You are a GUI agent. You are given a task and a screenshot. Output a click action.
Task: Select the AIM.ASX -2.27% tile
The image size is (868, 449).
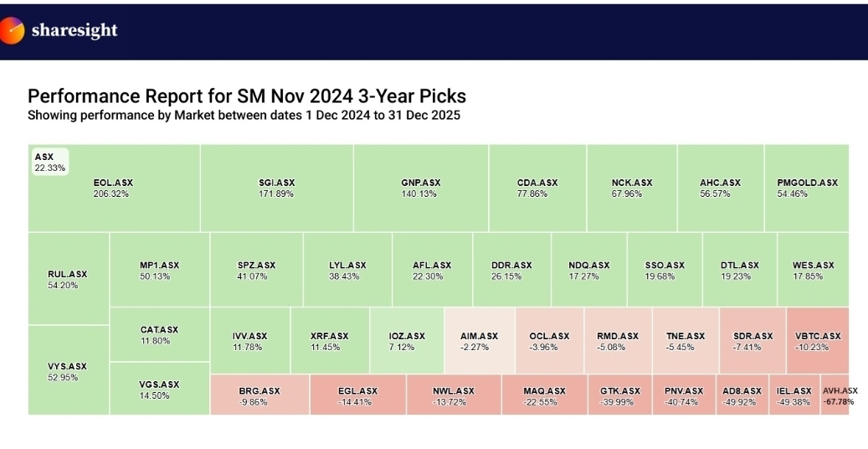pos(479,341)
